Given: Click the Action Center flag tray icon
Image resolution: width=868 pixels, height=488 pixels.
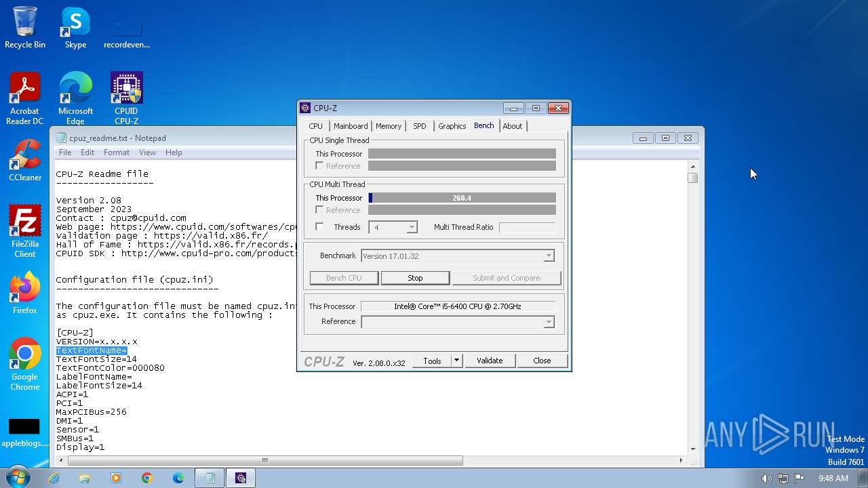Looking at the screenshot, I should tap(799, 479).
